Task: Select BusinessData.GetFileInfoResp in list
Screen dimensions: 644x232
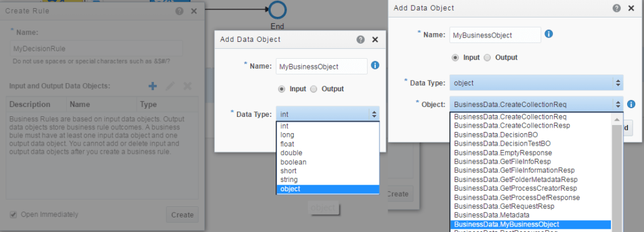Action: click(531, 161)
